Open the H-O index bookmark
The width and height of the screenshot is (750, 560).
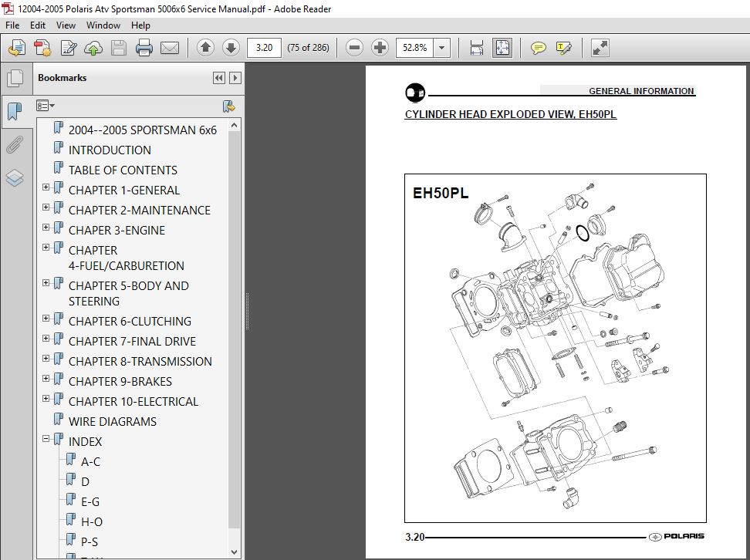tap(92, 522)
